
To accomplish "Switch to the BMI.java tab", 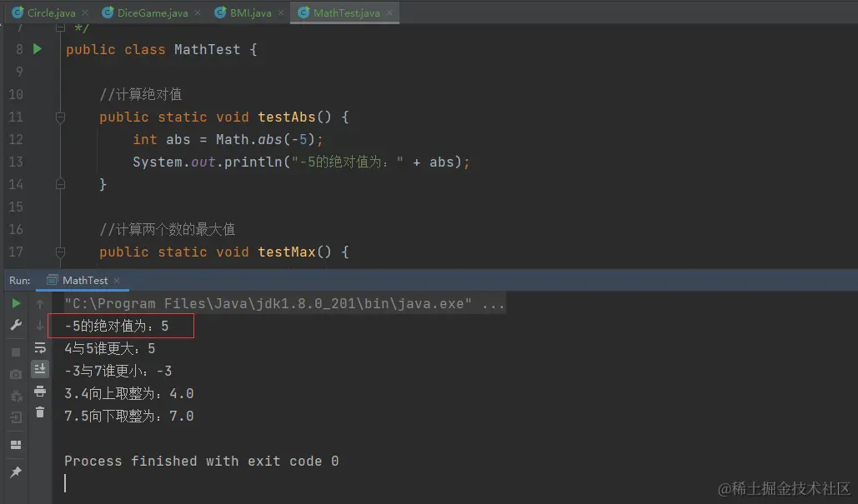I will click(250, 12).
